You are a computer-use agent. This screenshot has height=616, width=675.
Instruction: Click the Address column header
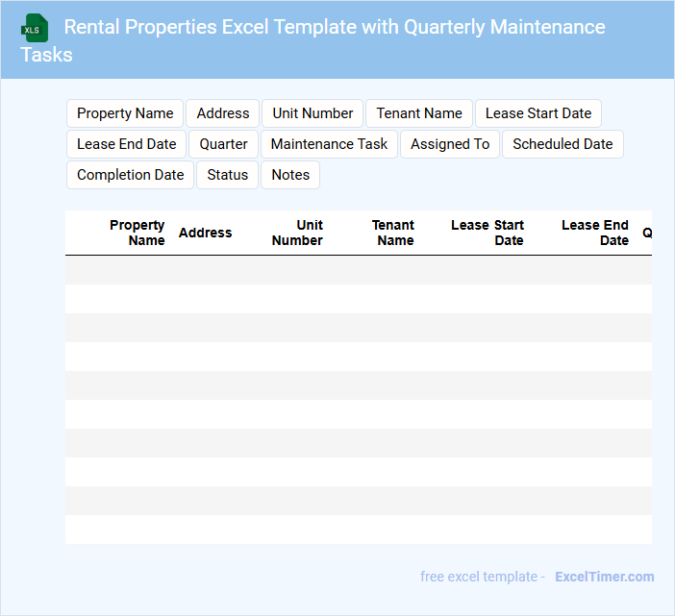[205, 233]
